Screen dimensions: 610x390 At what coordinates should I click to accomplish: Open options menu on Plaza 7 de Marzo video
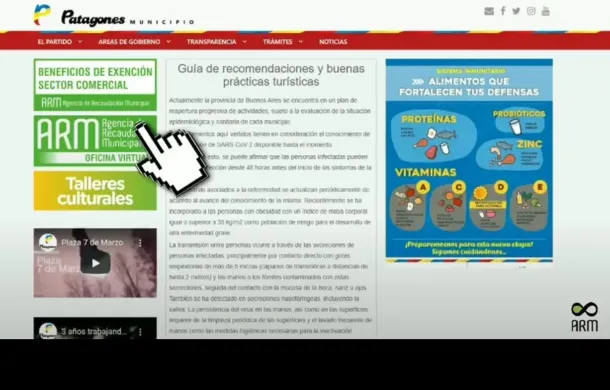(x=140, y=243)
